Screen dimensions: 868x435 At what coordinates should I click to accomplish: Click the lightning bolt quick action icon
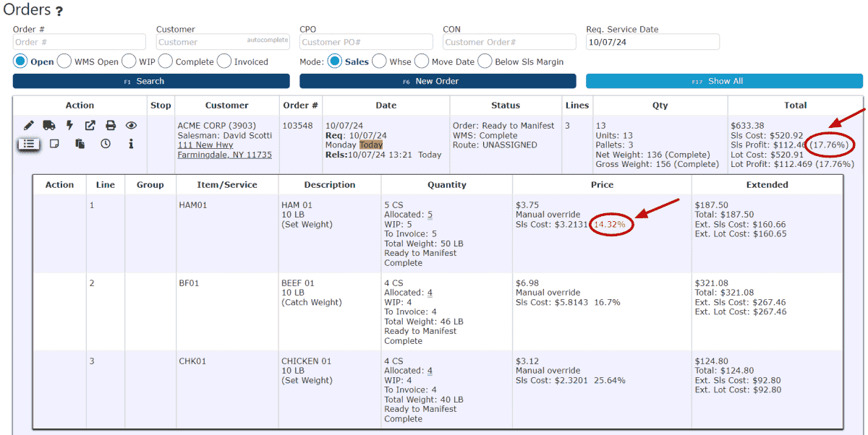coord(70,126)
